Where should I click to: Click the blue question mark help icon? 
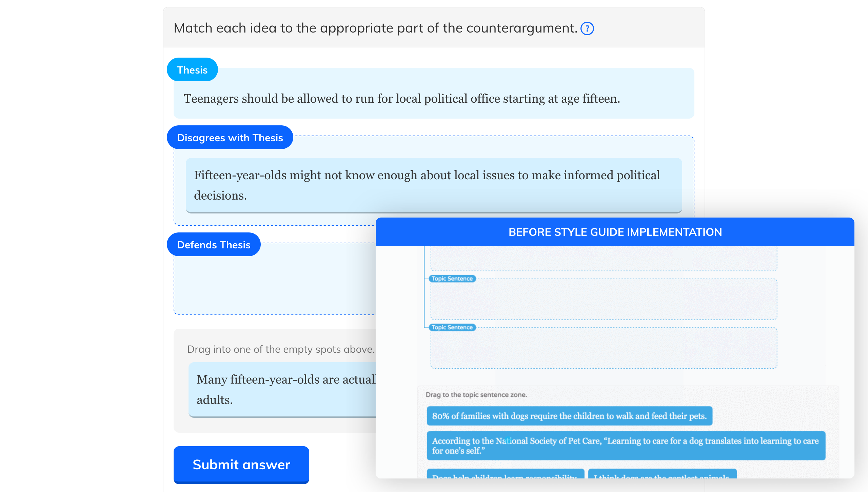click(587, 28)
